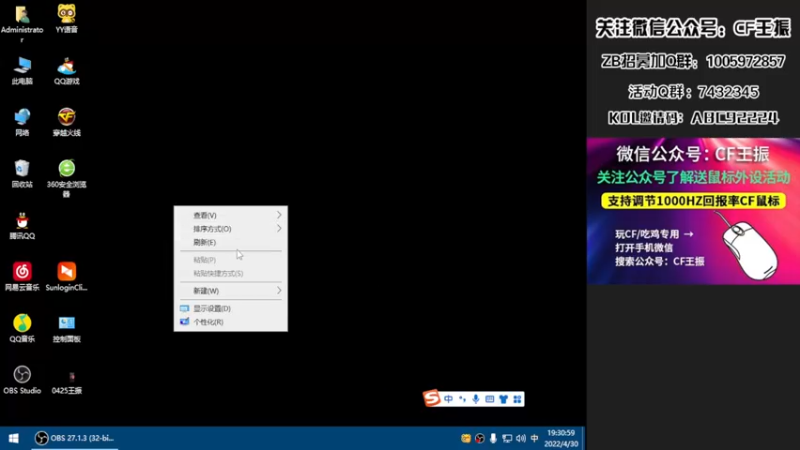Launch the YY语音 desktop icon
The image size is (800, 450).
(66, 19)
